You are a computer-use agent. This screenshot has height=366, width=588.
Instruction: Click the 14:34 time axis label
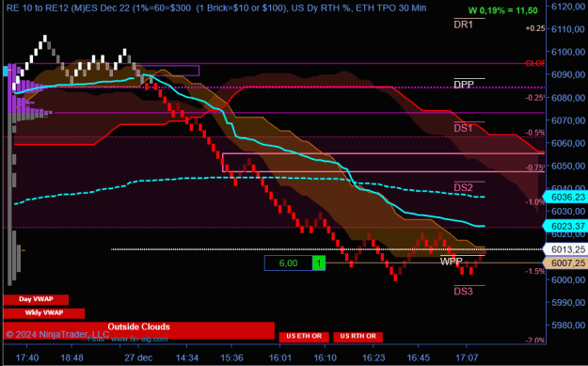pos(187,358)
